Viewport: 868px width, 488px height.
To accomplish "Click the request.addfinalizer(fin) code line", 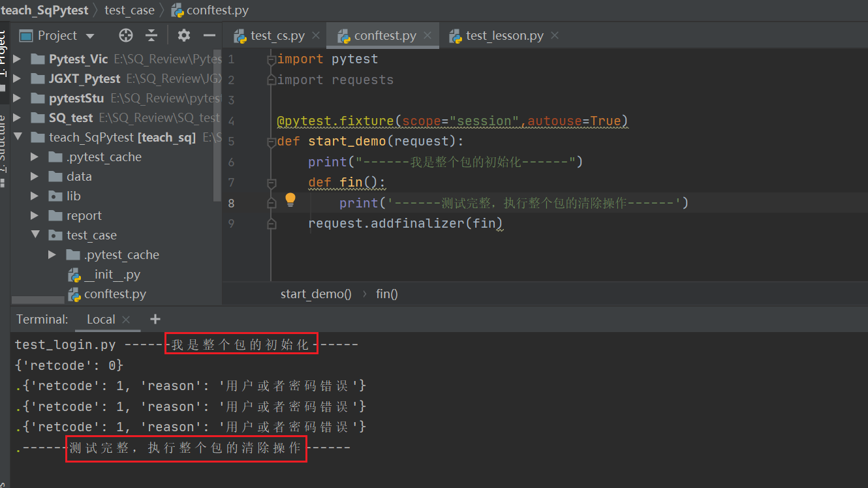I will pos(405,224).
